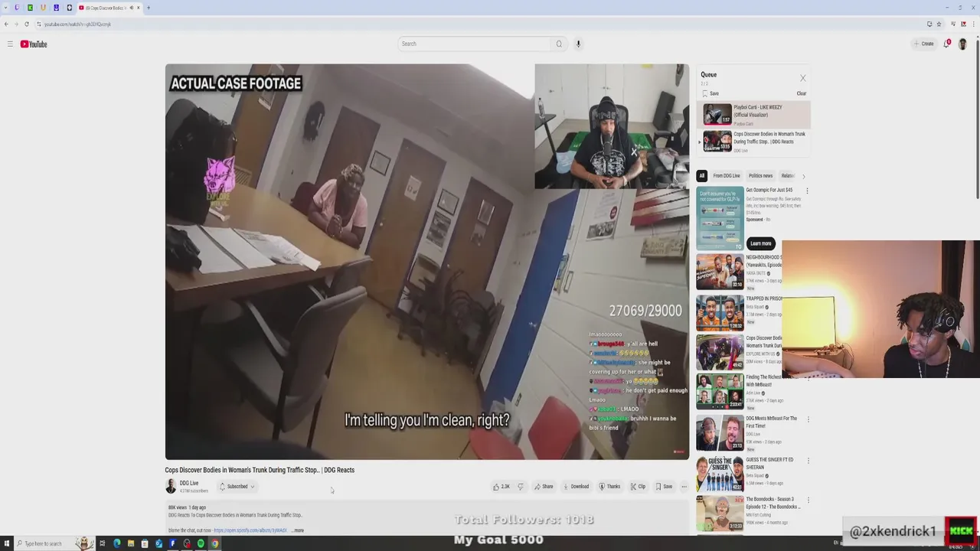This screenshot has width=980, height=551.
Task: Switch to the fifth dark pinned tab
Action: tap(69, 8)
